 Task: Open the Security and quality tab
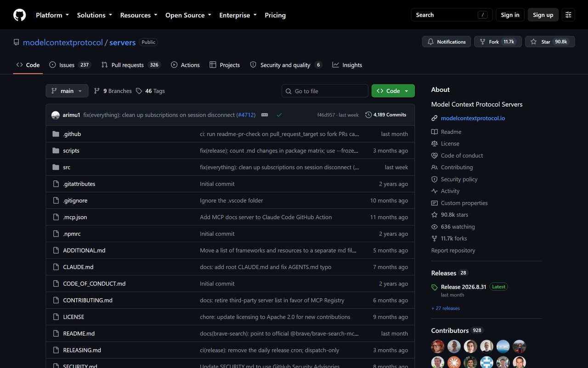[286, 65]
